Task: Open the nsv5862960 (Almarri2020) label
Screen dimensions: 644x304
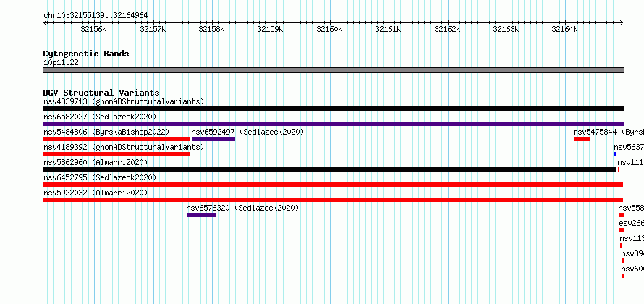Action: tap(96, 162)
